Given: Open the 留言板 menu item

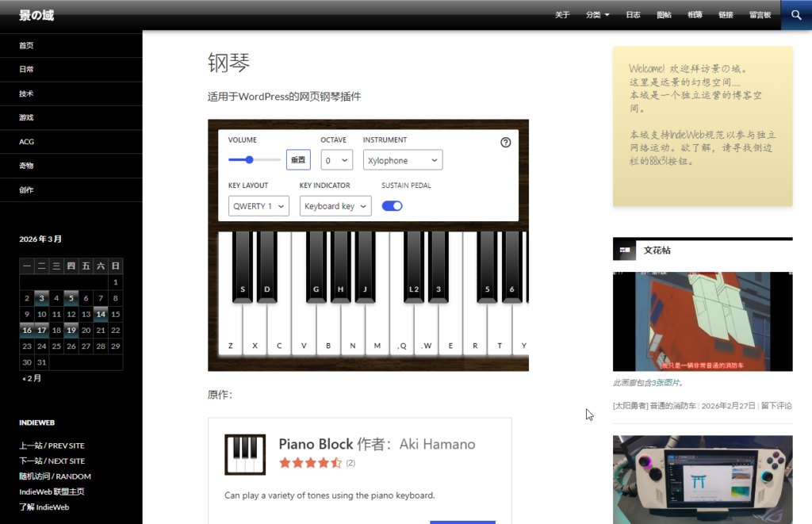Looking at the screenshot, I should (760, 15).
